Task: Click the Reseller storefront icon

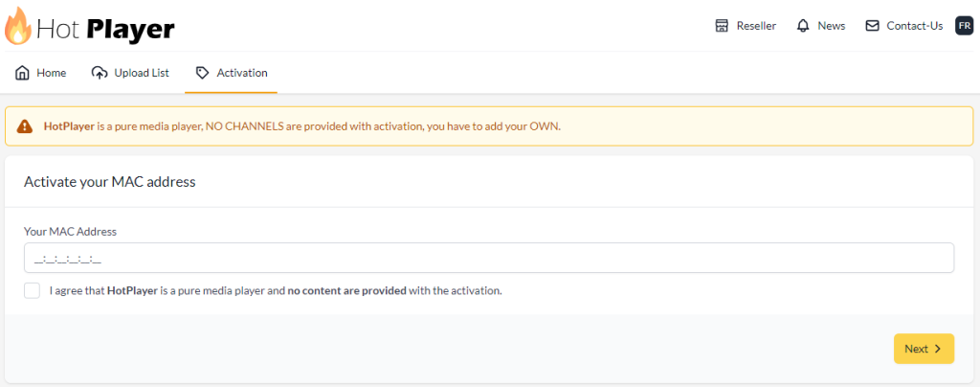Action: (x=723, y=26)
